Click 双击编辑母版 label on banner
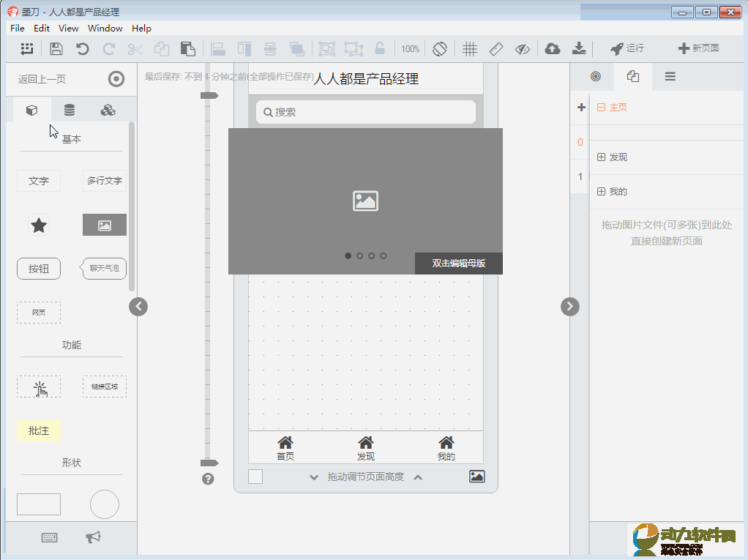The image size is (748, 560). (458, 264)
